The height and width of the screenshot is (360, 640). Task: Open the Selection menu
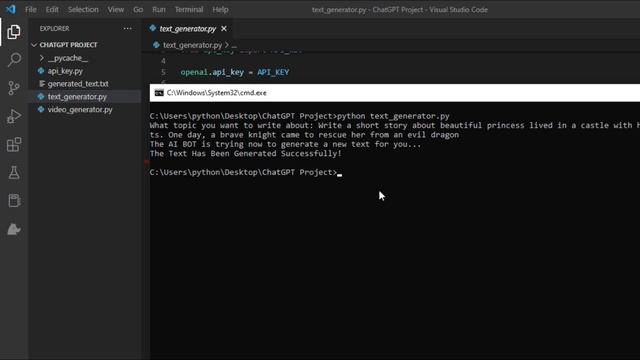pos(83,9)
